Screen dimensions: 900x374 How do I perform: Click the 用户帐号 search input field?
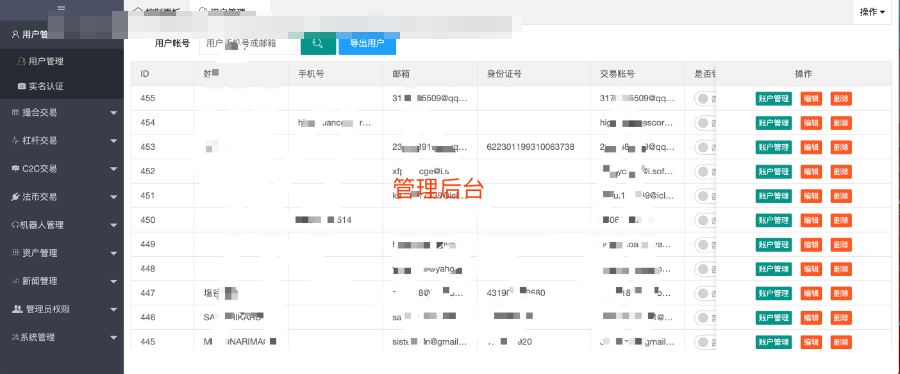(248, 44)
